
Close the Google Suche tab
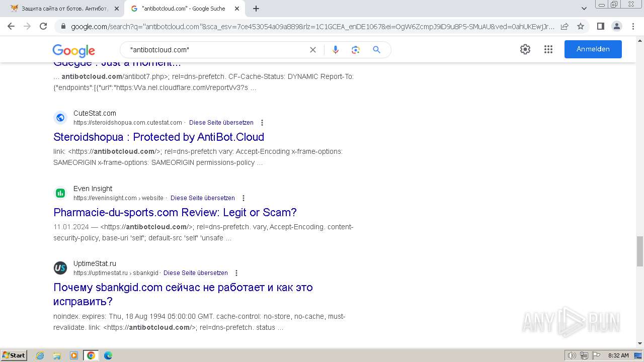click(x=237, y=9)
